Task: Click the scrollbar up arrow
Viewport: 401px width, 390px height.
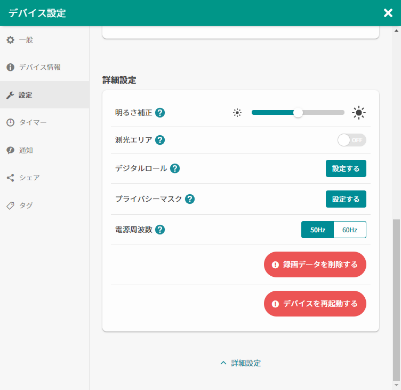Action: (x=396, y=31)
